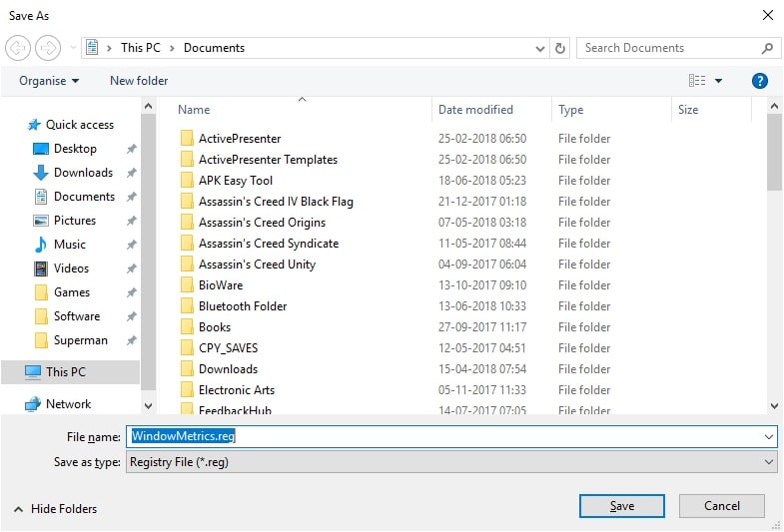Click the file list vertical scrollbar down arrow

[x=774, y=405]
